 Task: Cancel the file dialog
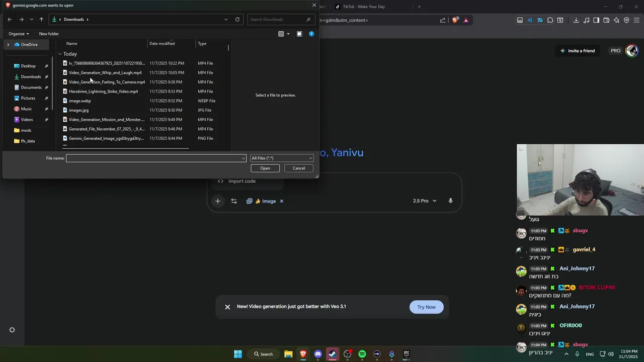click(x=299, y=168)
